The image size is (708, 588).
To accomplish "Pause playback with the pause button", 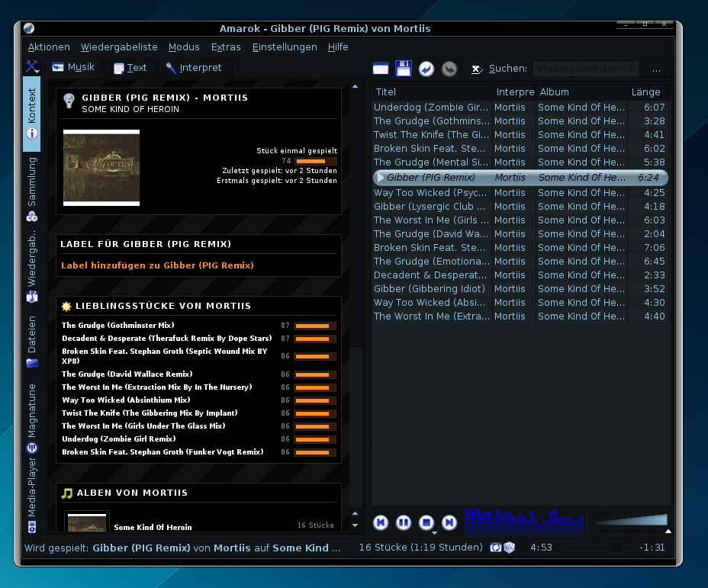I will click(404, 522).
